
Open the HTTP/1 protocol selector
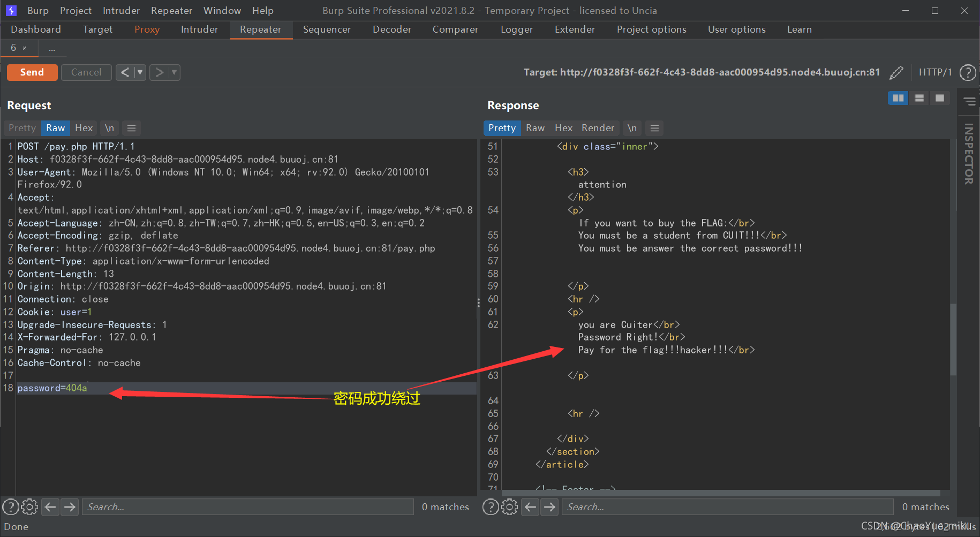pos(935,72)
